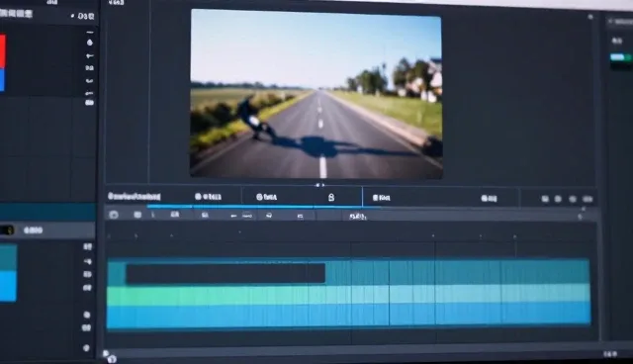Click the second square icon in the timeline toolbar

[137, 215]
